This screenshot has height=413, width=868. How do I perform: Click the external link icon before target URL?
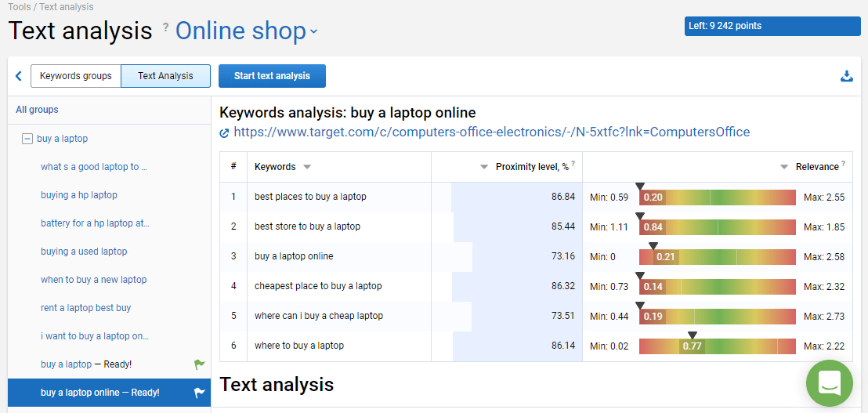[x=224, y=133]
